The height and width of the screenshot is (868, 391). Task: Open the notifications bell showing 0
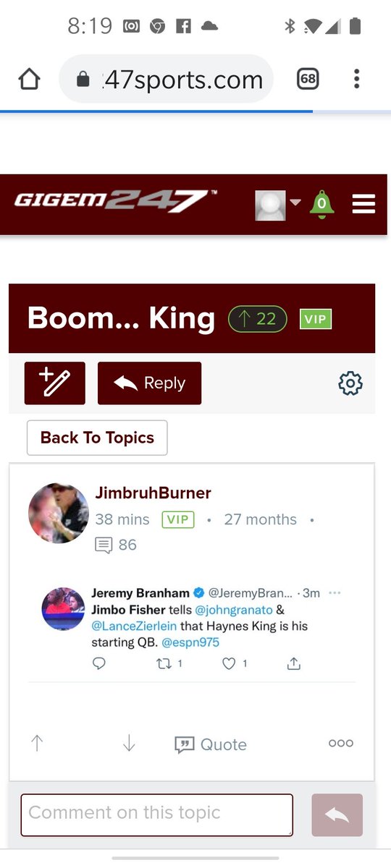point(321,205)
